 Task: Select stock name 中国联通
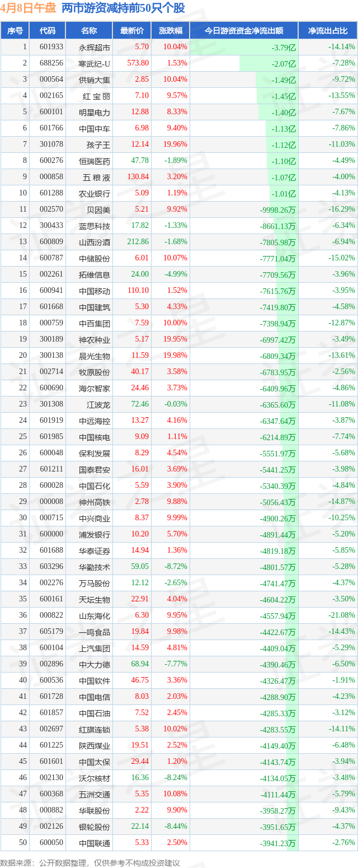[95, 843]
